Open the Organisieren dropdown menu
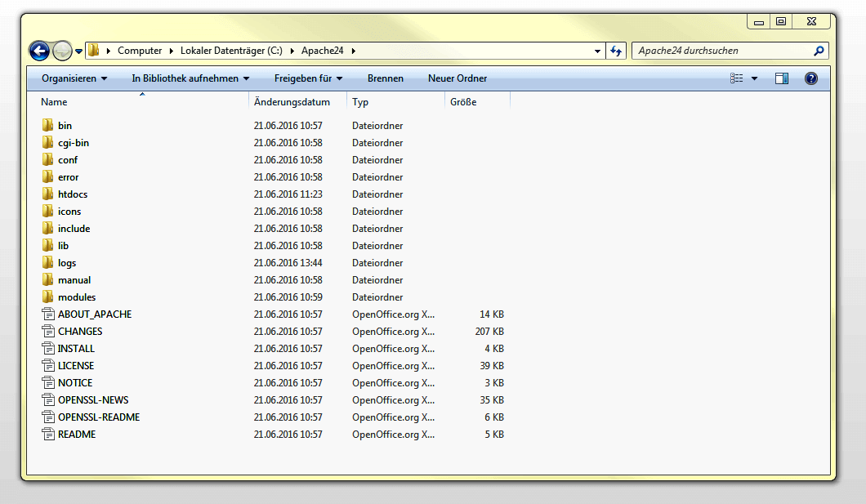 75,78
